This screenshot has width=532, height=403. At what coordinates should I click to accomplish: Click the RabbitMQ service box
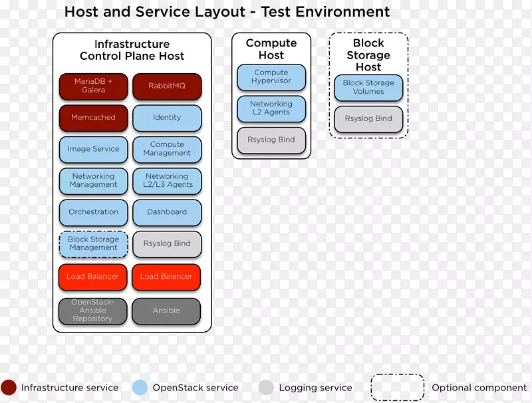tap(167, 86)
